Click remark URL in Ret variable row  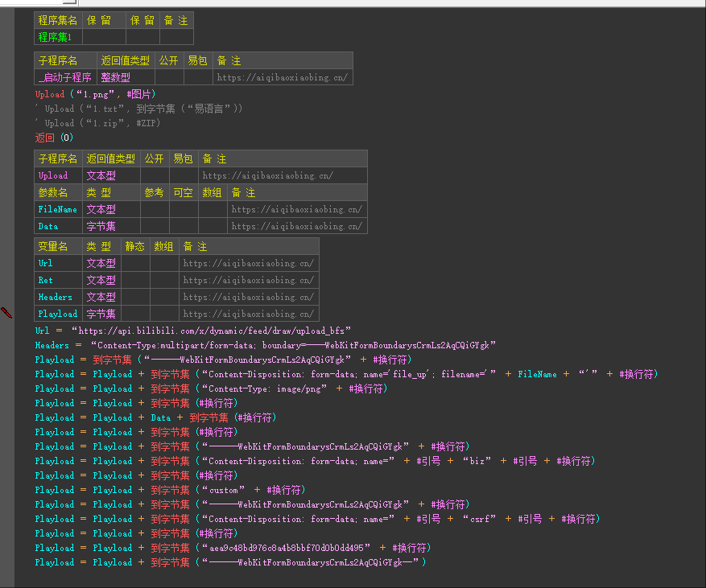(x=249, y=280)
